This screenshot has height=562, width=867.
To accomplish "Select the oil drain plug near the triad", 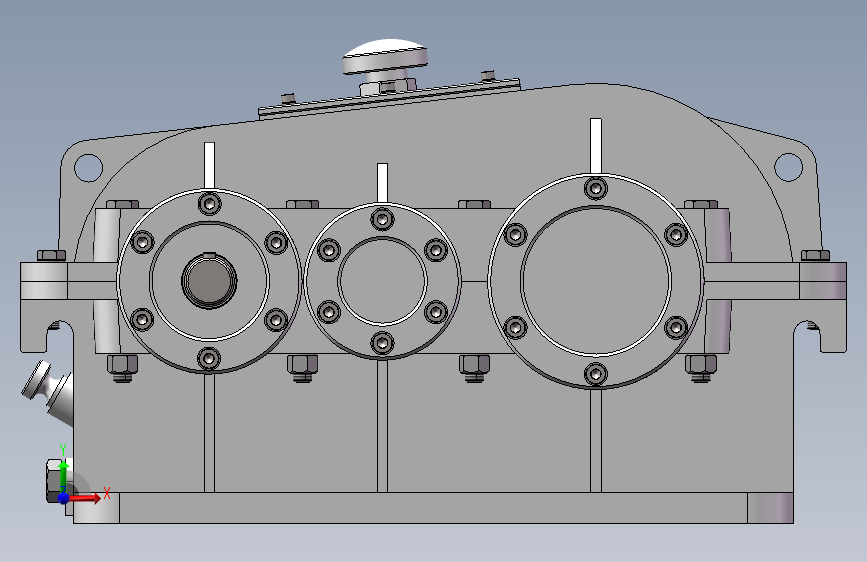I will click(x=57, y=481).
